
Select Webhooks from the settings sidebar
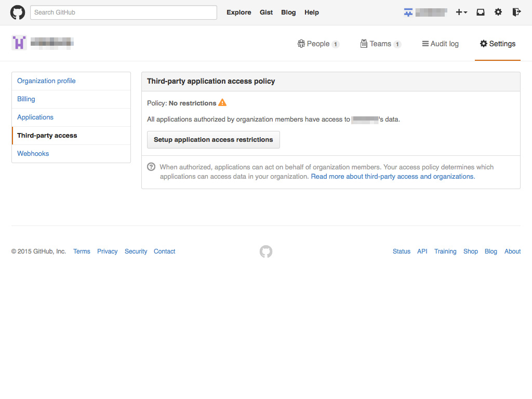point(33,153)
